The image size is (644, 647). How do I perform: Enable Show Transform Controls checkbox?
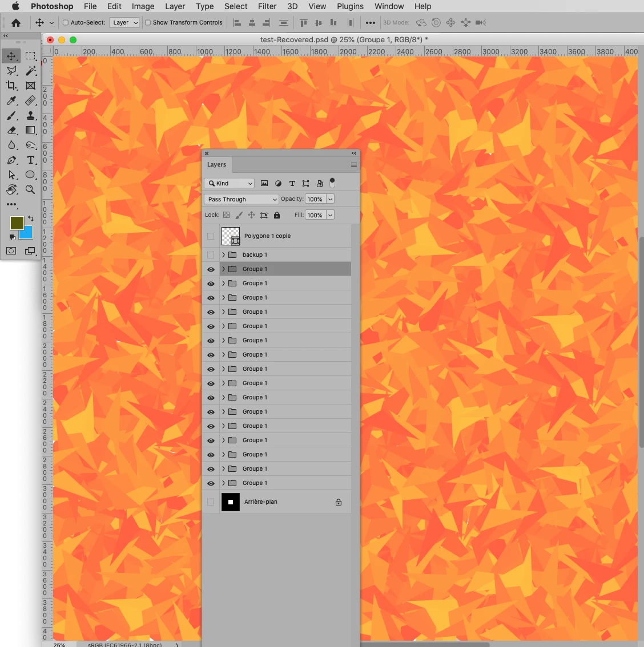(x=148, y=23)
